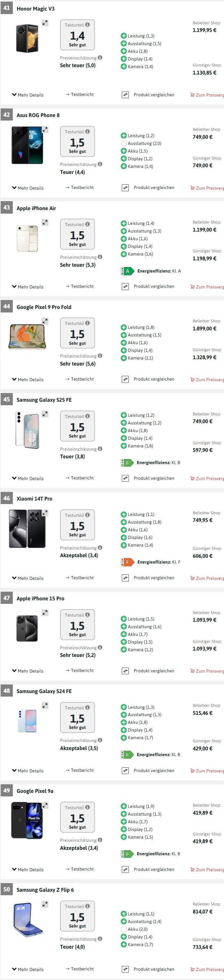Image resolution: width=224 pixels, height=980 pixels.
Task: Expand Mehr Details for Honor Magic V3
Action: coord(28,95)
